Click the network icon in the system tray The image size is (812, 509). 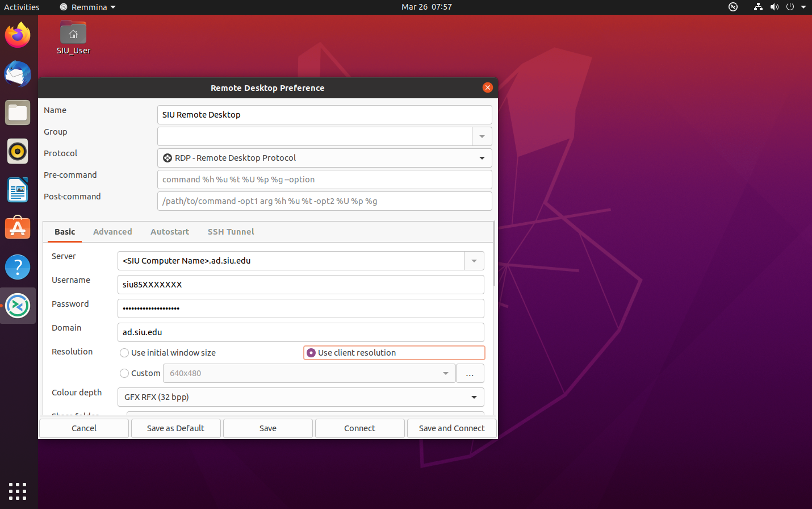pos(758,7)
